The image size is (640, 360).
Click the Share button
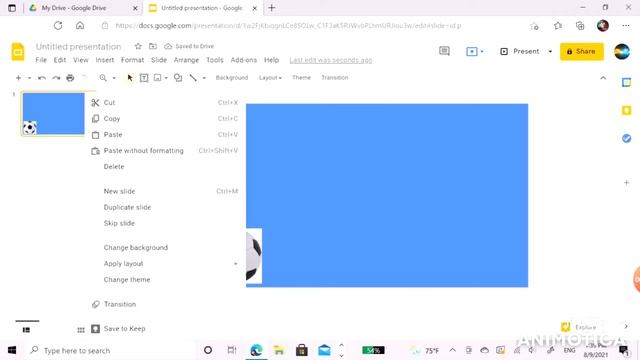pyautogui.click(x=582, y=51)
